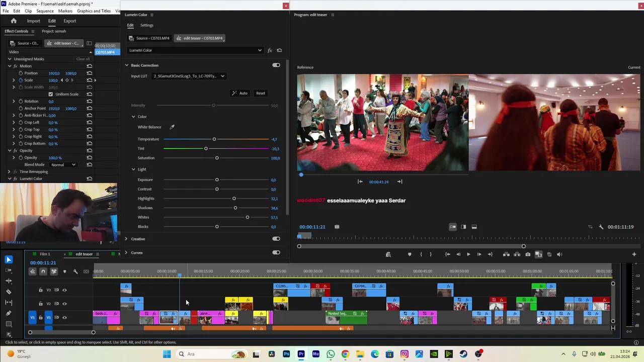Toggle the Curves section on/off
644x362 pixels.
coord(276,253)
